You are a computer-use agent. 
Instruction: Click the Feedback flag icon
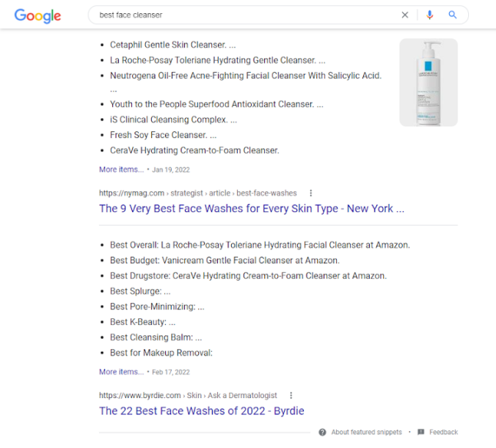coord(420,432)
